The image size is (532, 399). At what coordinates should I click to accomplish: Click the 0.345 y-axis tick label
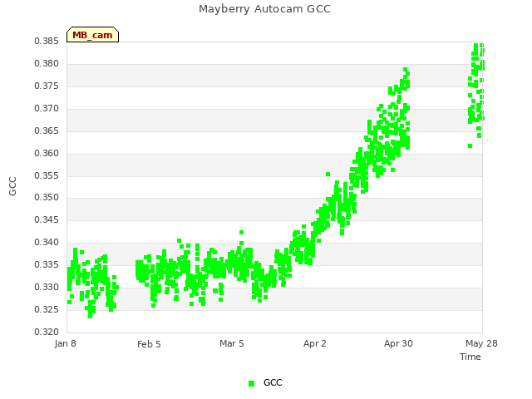click(47, 219)
